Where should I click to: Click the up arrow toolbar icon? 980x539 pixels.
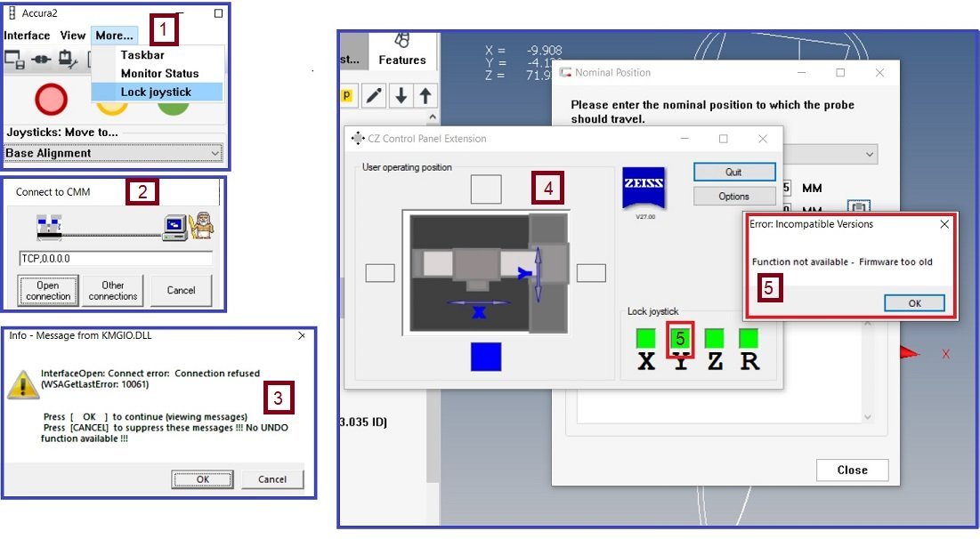[425, 95]
